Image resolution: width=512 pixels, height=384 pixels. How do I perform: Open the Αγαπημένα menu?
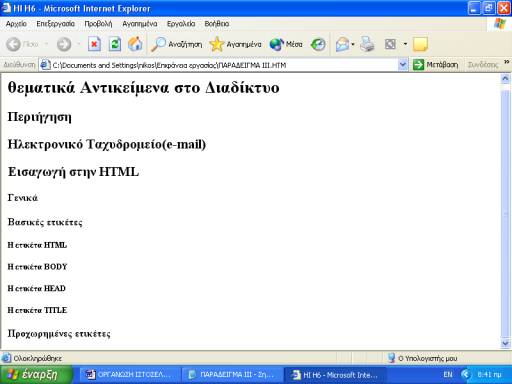point(140,24)
